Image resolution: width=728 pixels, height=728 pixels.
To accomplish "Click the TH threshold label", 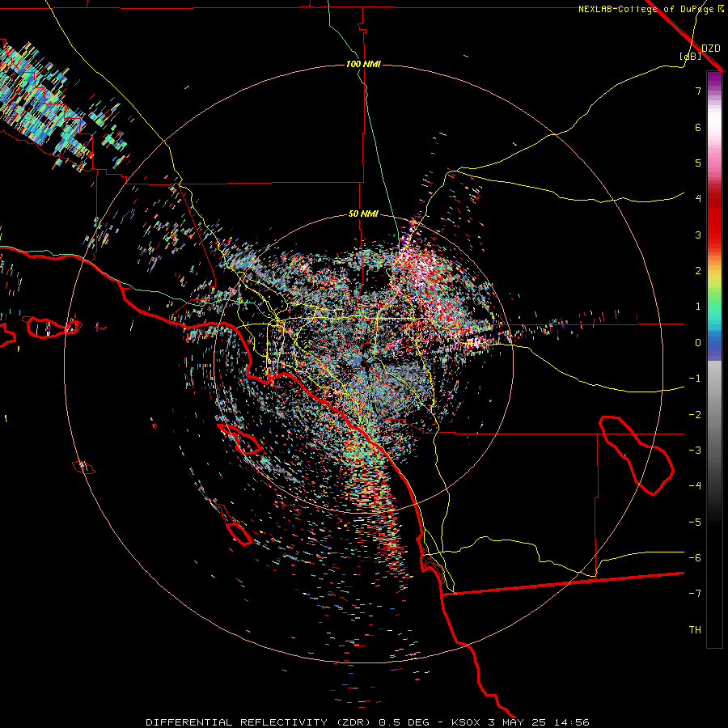I will pyautogui.click(x=695, y=630).
